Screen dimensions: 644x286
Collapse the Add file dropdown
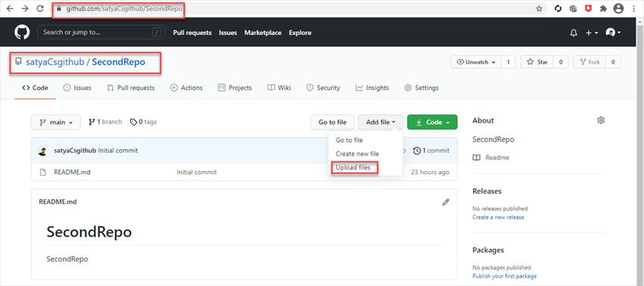[381, 122]
